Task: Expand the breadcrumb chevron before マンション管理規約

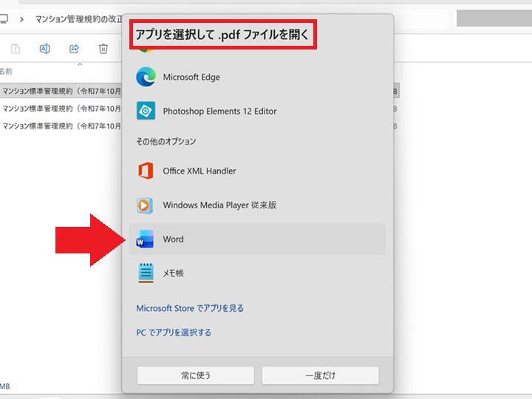Action: 22,19
